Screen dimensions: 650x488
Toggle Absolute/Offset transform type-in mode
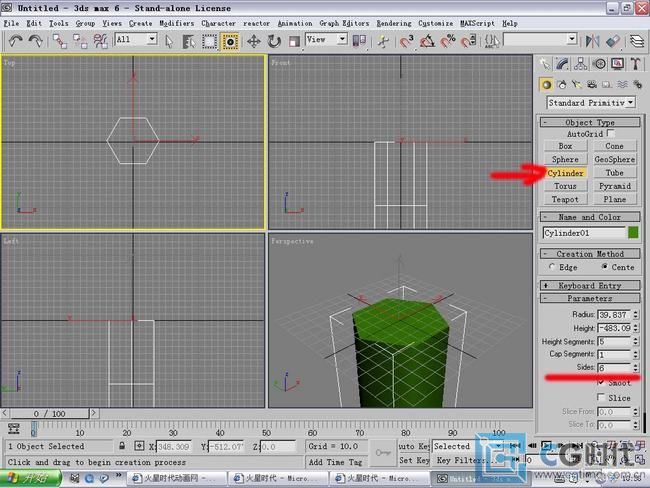[139, 446]
